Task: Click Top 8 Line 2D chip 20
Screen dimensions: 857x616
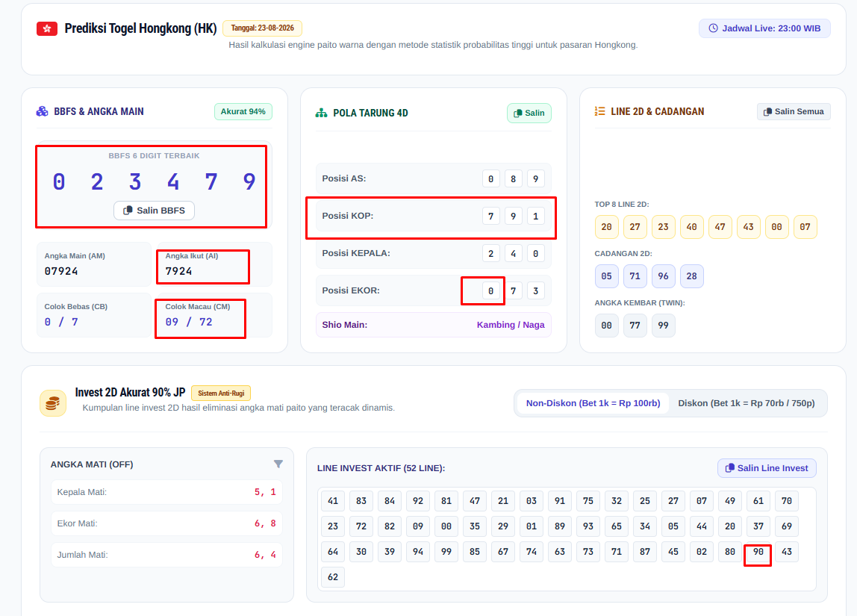Action: tap(607, 227)
